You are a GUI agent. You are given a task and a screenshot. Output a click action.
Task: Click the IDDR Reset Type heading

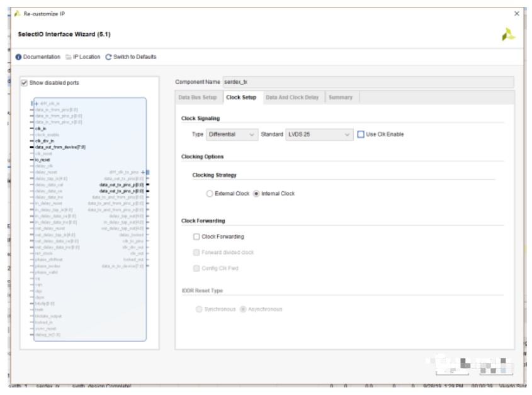coord(203,291)
